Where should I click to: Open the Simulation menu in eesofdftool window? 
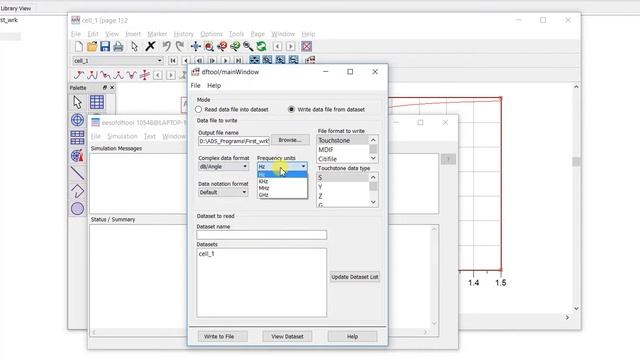pyautogui.click(x=122, y=136)
